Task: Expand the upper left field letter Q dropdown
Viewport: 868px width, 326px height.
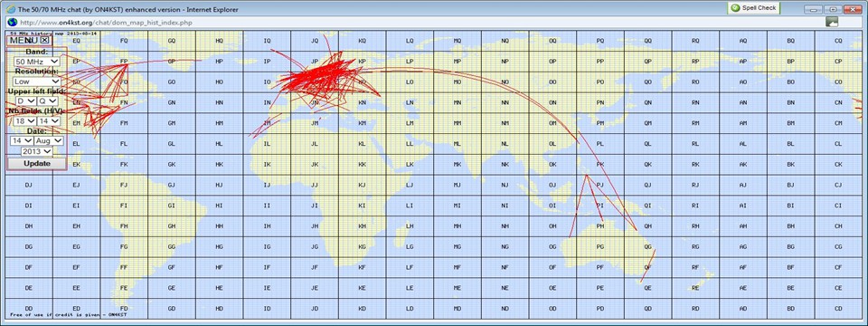Action: click(48, 101)
